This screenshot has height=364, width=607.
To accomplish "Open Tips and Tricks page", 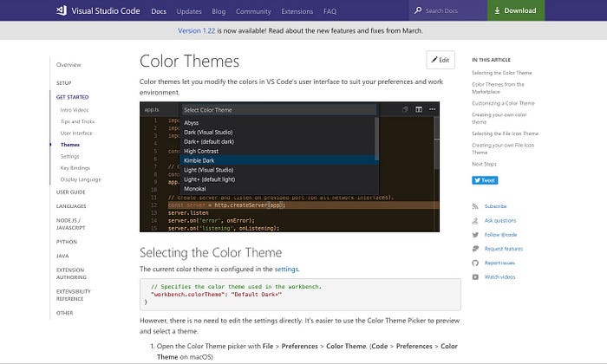I will [77, 121].
